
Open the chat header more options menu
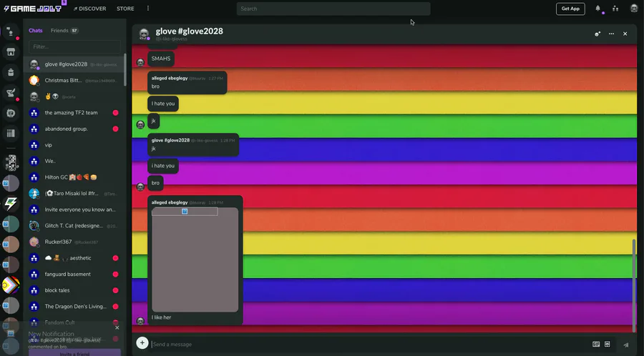click(x=611, y=34)
